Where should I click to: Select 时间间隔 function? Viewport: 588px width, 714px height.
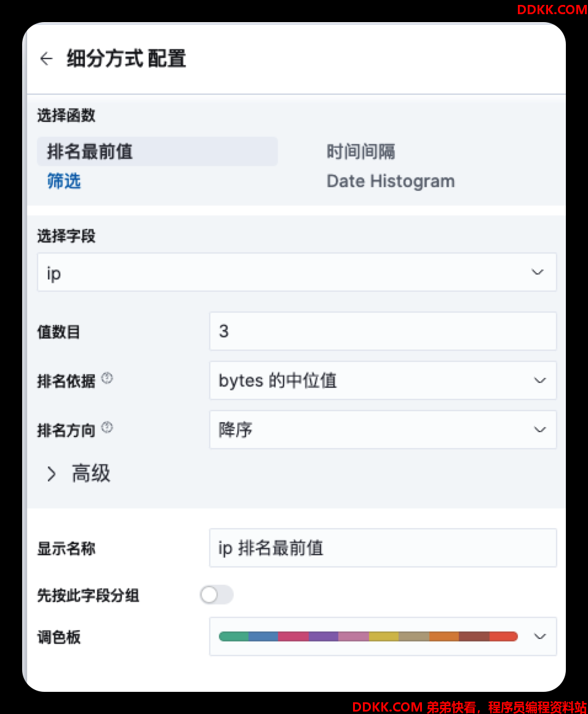[361, 151]
